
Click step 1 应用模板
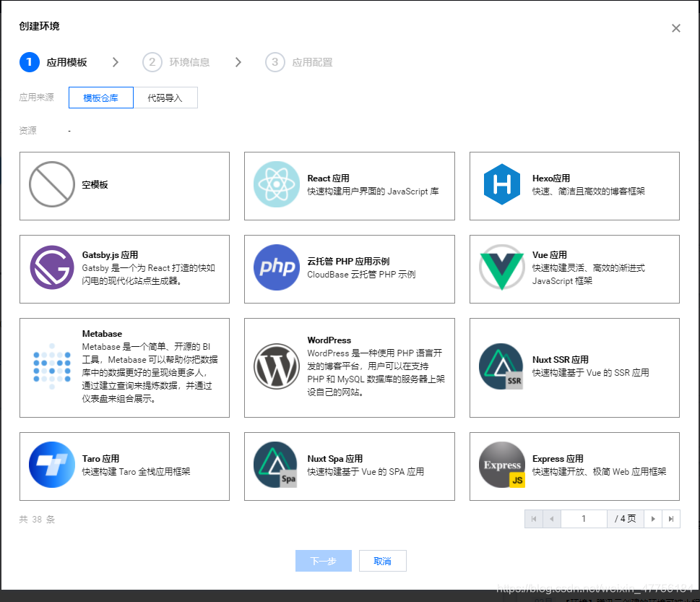[x=53, y=62]
